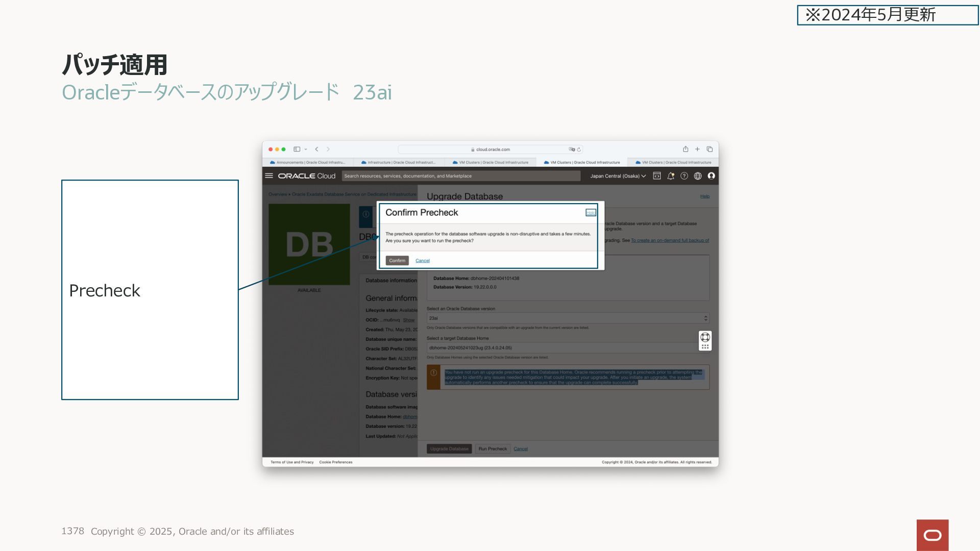Click the Safari share icon
Screen dimensions: 980x551
point(685,149)
